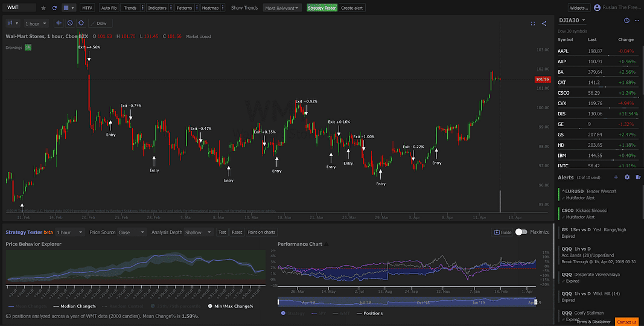Click the clock icon in chart toolbar
The width and height of the screenshot is (644, 326).
70,23
